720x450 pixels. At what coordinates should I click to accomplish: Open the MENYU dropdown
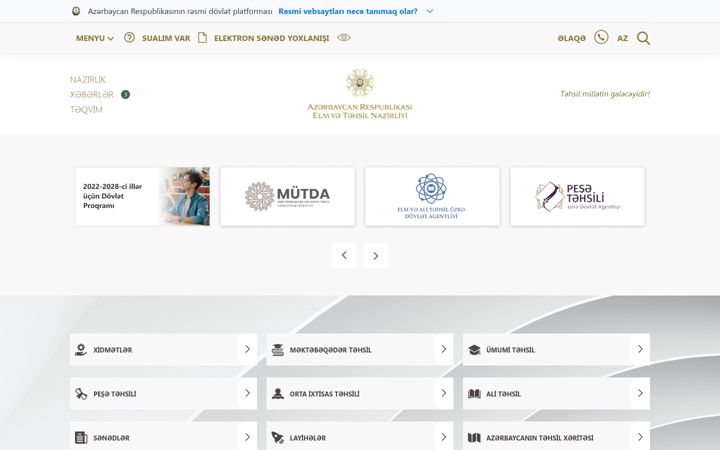pos(95,38)
